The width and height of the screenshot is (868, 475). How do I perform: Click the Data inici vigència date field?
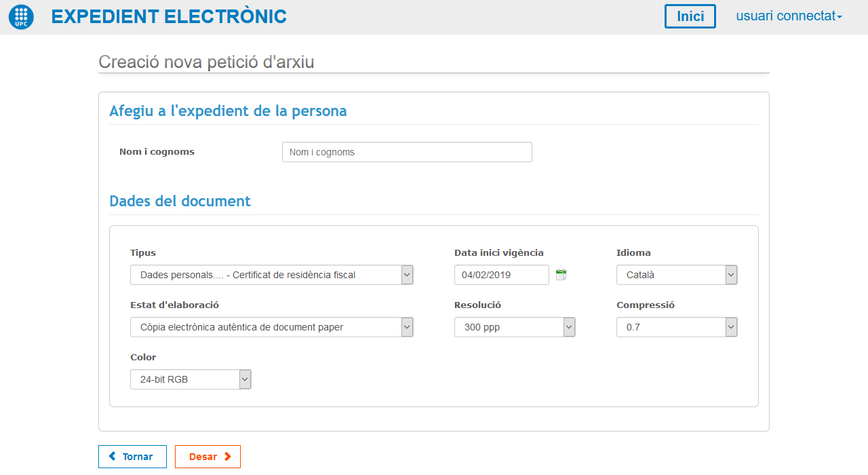point(501,275)
